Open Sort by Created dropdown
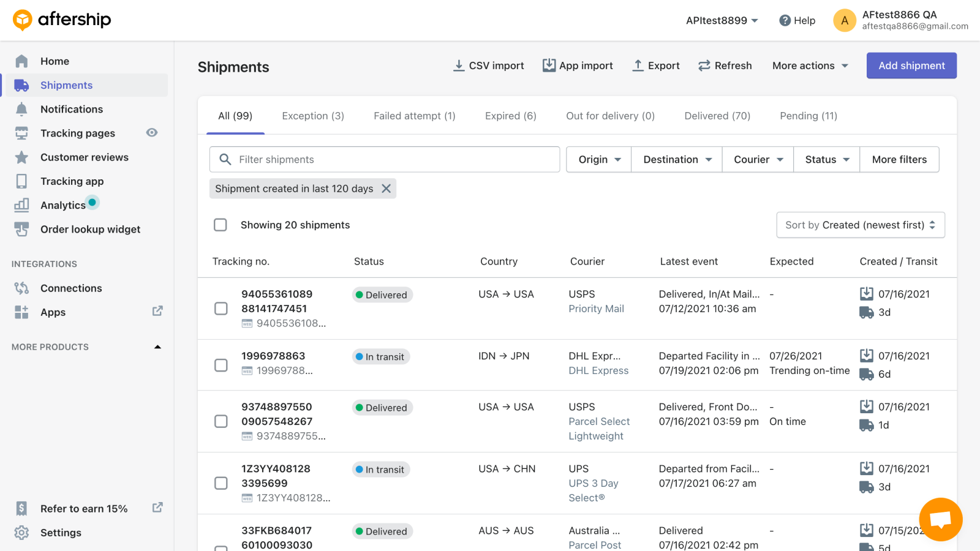The height and width of the screenshot is (551, 980). [x=860, y=225]
